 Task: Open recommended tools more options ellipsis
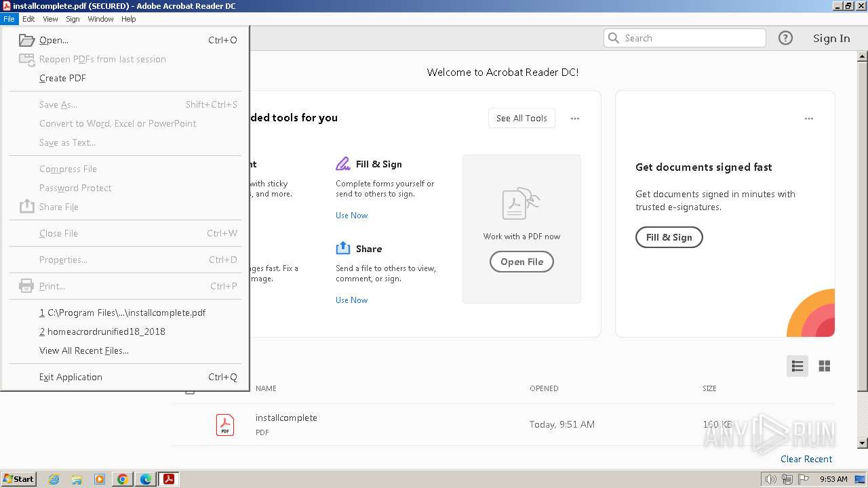(575, 119)
